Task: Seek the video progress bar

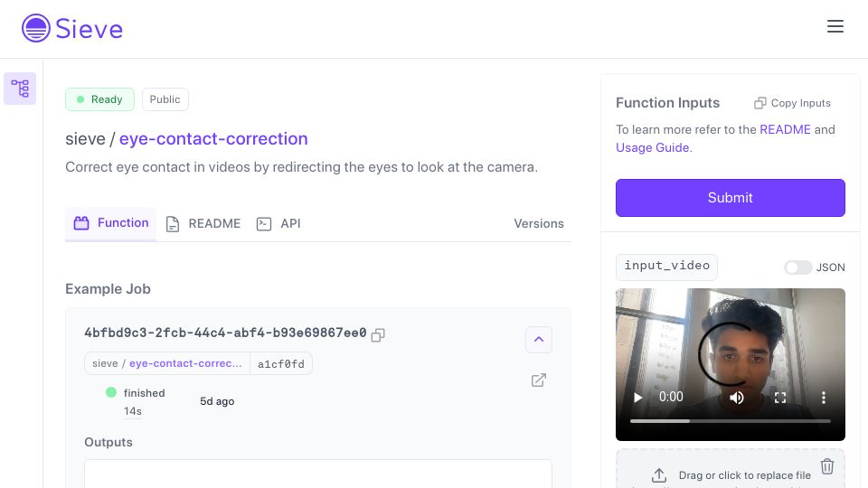Action: coord(731,421)
